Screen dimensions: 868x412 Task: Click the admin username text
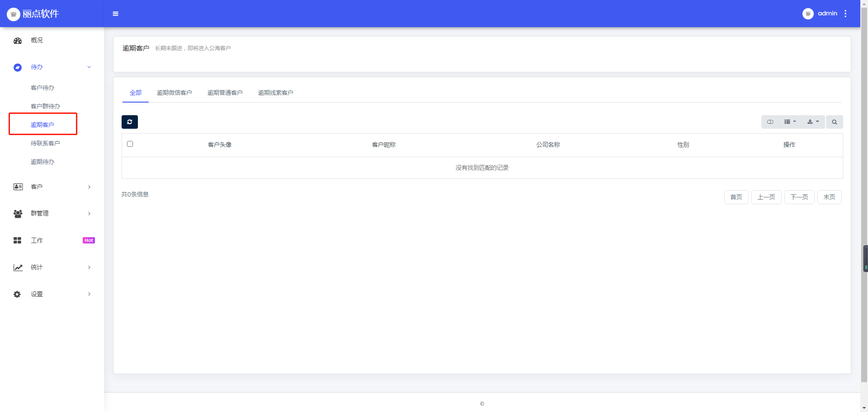click(827, 14)
